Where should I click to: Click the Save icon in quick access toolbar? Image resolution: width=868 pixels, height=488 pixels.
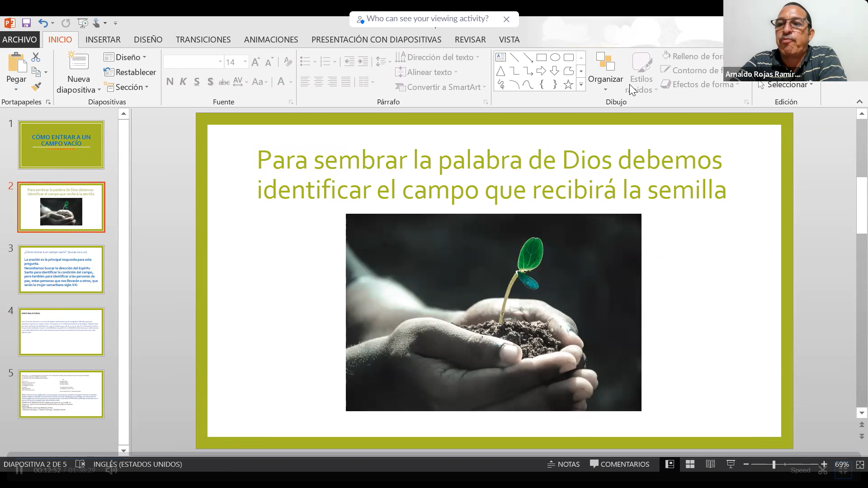(26, 23)
